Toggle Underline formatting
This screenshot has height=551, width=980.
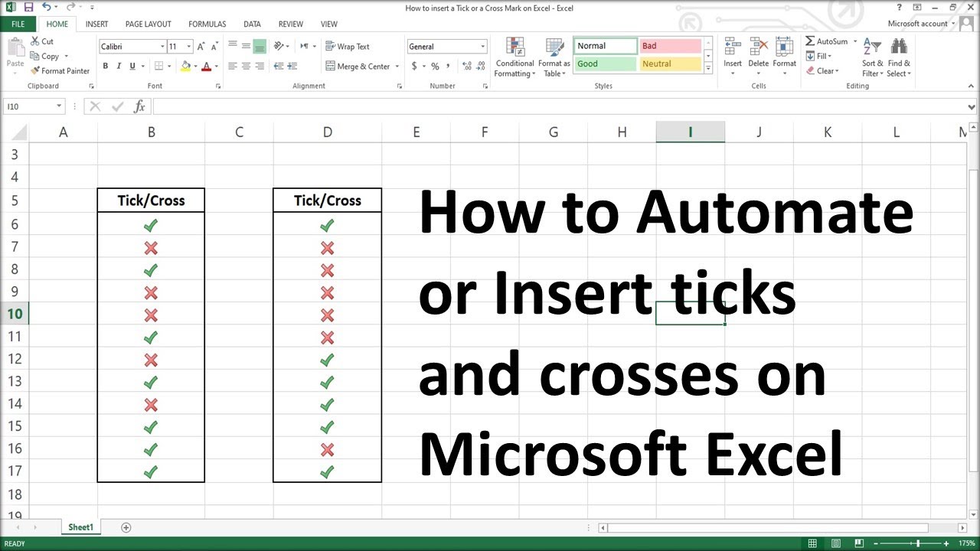tap(133, 67)
